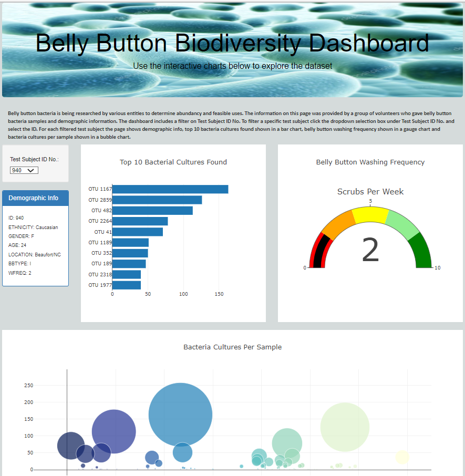The image size is (465, 476).
Task: Click the 'Test Subject ID No.:' label
Action: 34,159
